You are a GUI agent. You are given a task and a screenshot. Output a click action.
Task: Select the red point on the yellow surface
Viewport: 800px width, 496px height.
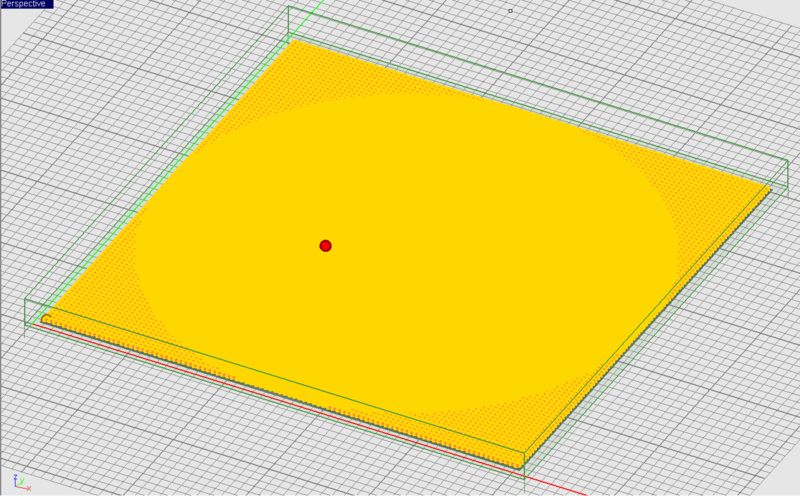click(326, 246)
